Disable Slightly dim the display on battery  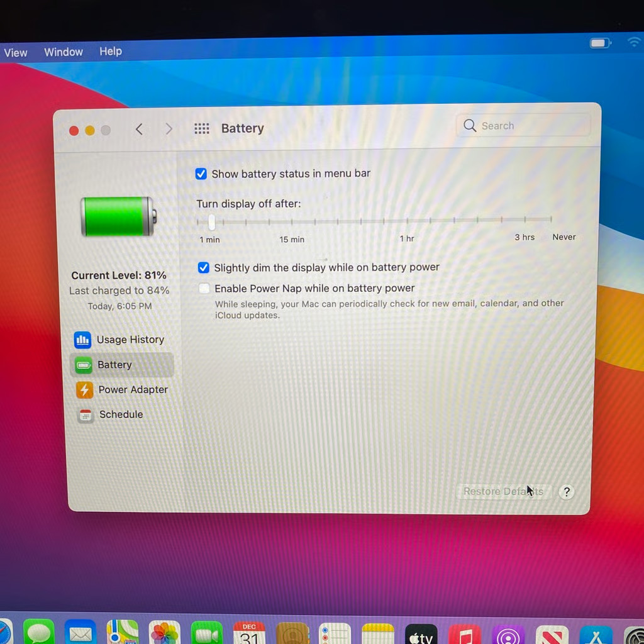(203, 268)
